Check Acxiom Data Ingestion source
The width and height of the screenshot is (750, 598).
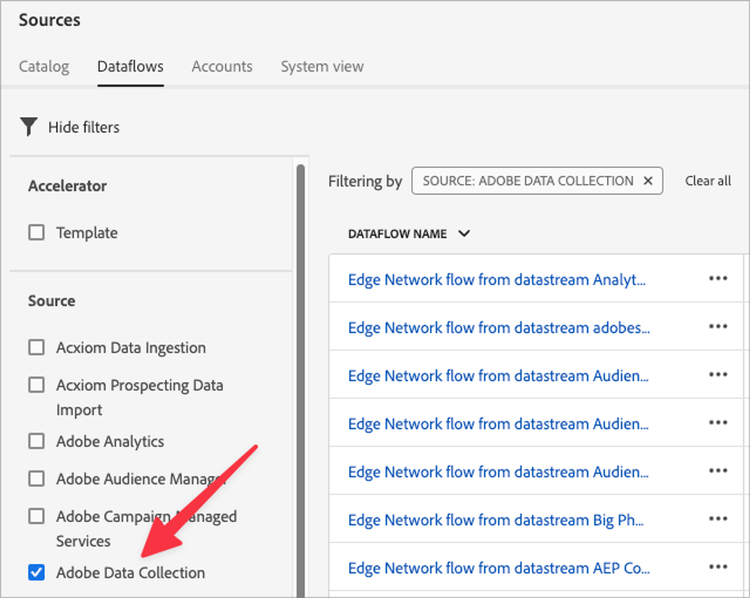tap(36, 347)
